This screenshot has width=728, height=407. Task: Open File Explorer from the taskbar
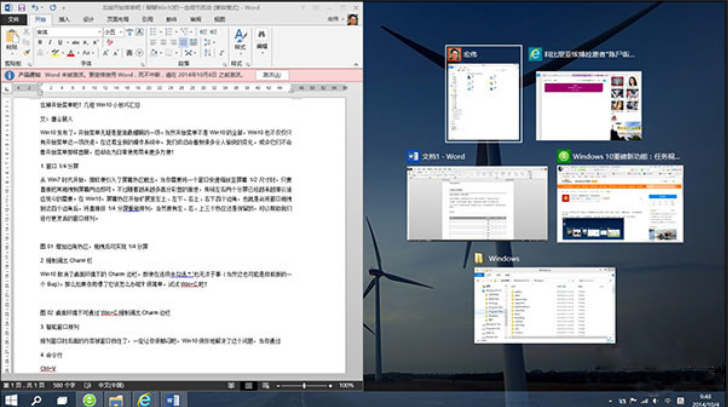pos(116,400)
